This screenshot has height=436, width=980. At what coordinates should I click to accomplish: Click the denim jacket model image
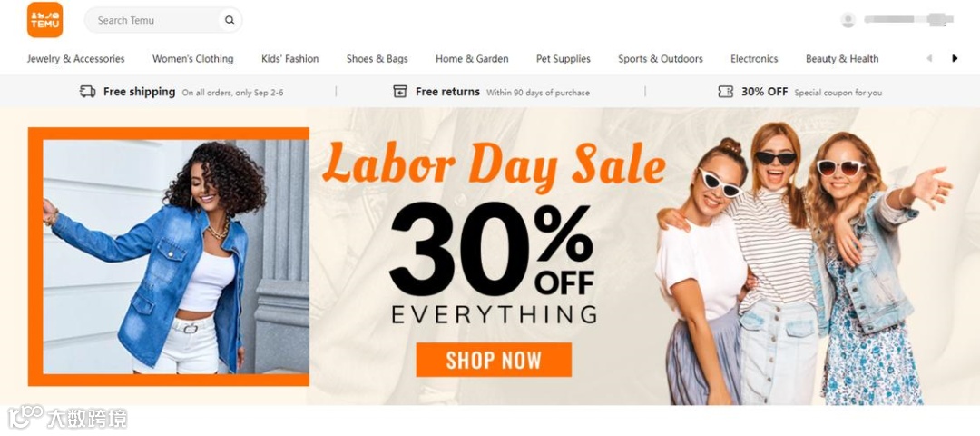click(x=169, y=256)
